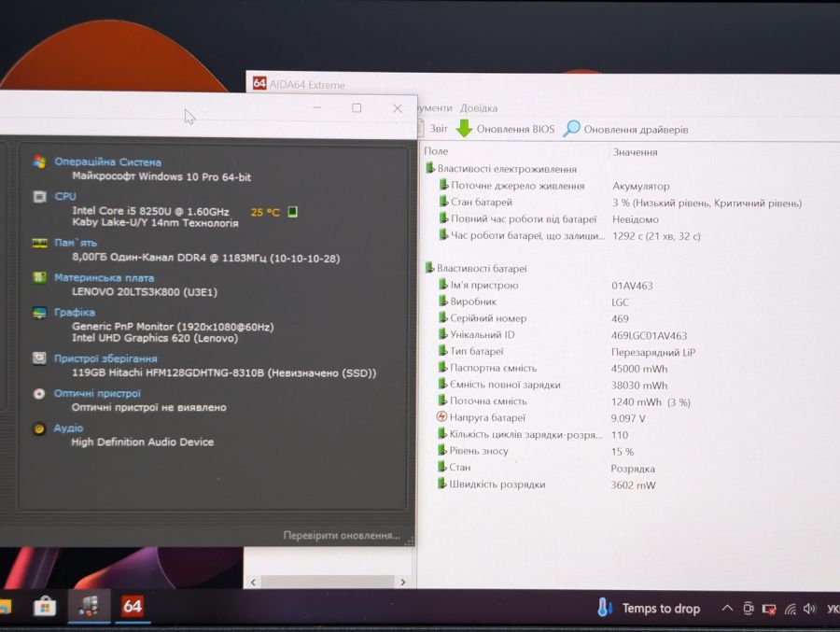840x632 pixels.
Task: Click the 469LGC01AV463 value
Action: (x=650, y=335)
